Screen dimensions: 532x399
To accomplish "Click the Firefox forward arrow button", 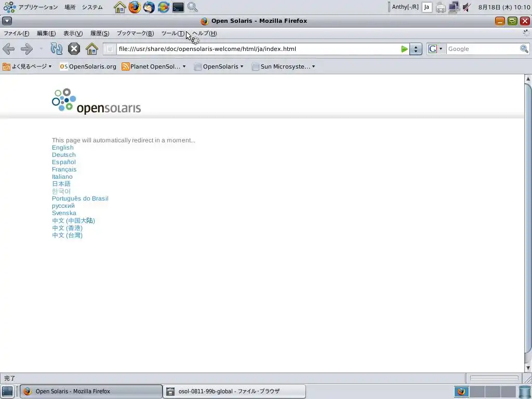I will point(27,49).
